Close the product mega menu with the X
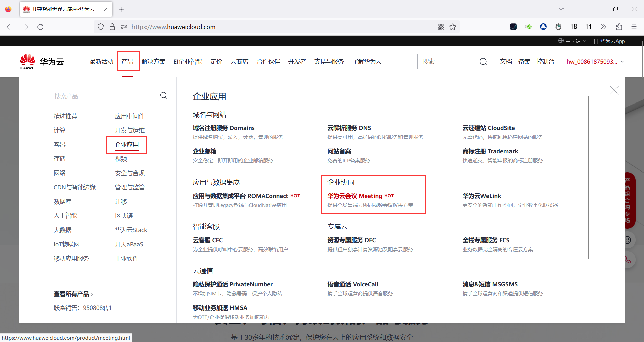Viewport: 644px width, 342px height. [x=614, y=90]
